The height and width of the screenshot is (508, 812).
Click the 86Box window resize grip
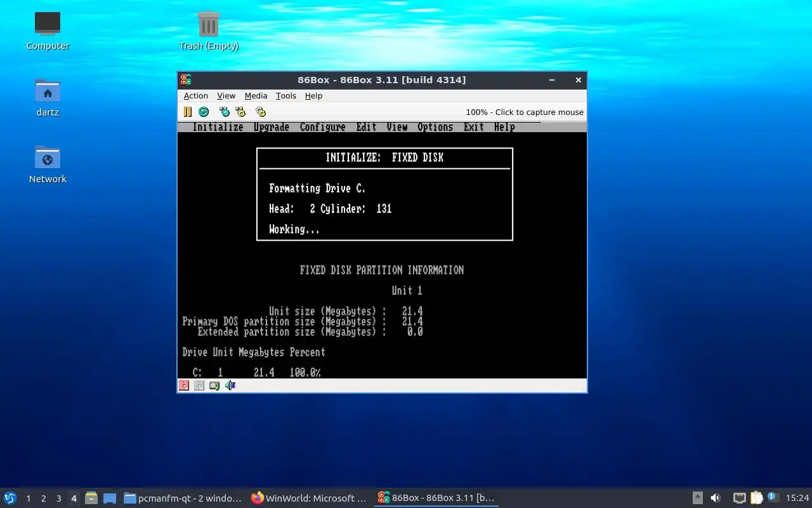click(x=582, y=388)
